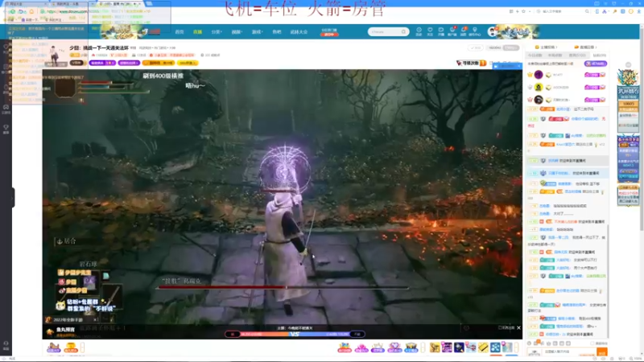This screenshot has width=644, height=362.
Task: Expand the 分类 category dropdown
Action: (x=217, y=32)
